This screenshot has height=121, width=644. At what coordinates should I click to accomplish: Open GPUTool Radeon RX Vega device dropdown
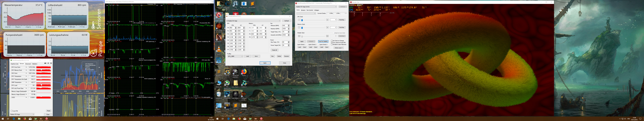316,7
